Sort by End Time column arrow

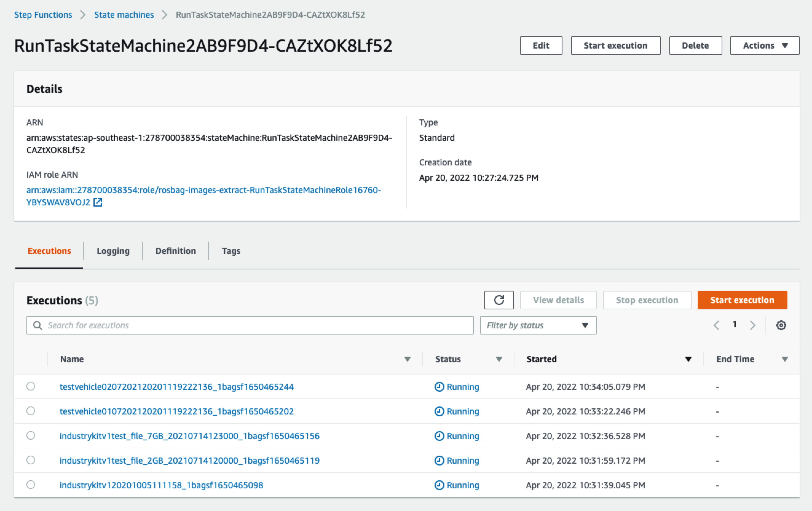coord(785,359)
